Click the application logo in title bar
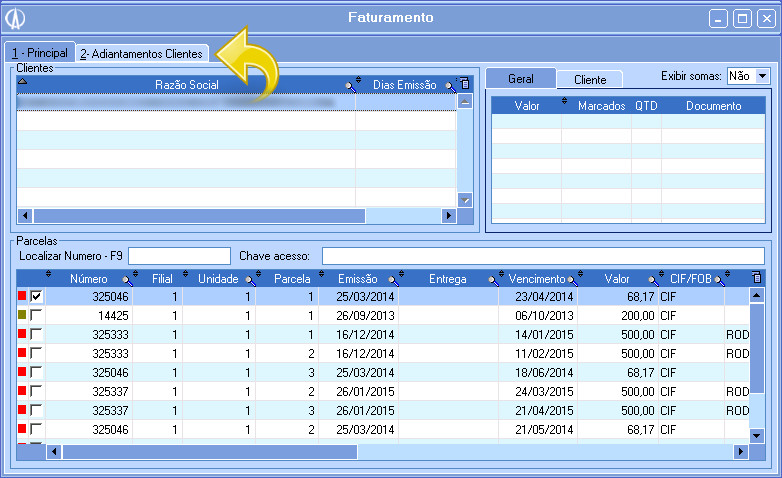The height and width of the screenshot is (478, 782). point(17,18)
